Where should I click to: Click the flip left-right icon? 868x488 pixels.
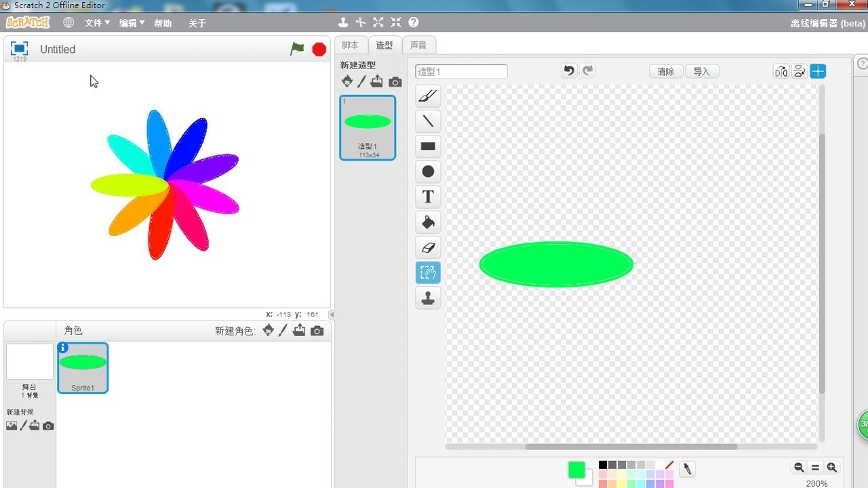781,71
